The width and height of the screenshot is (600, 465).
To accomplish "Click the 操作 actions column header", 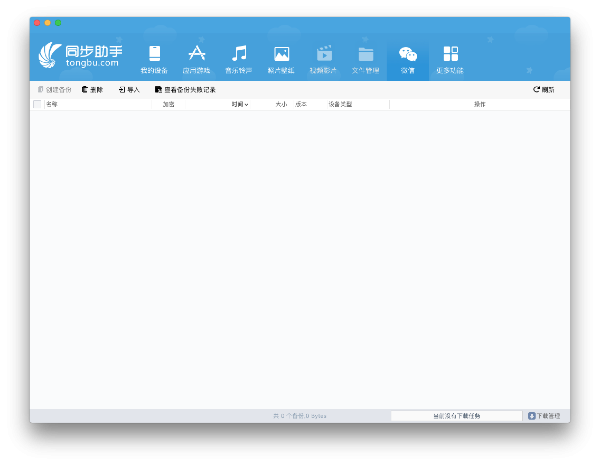I will pyautogui.click(x=479, y=104).
